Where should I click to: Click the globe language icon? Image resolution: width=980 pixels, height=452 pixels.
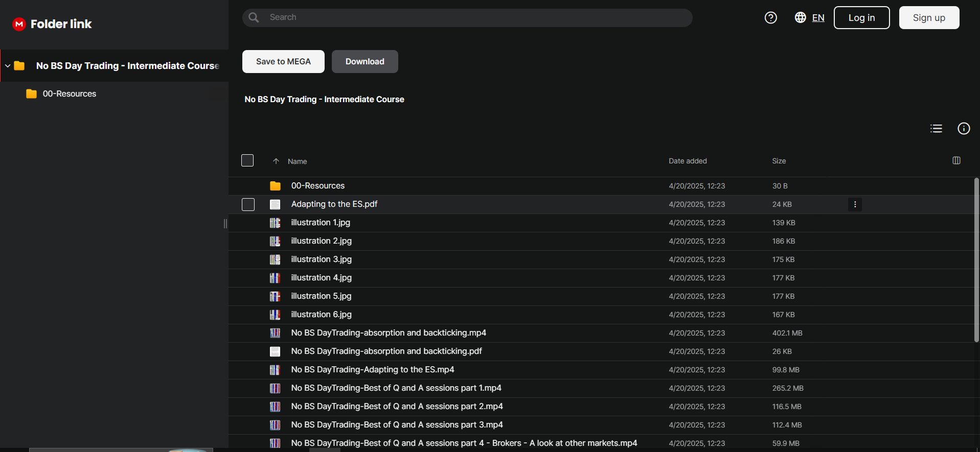click(800, 17)
